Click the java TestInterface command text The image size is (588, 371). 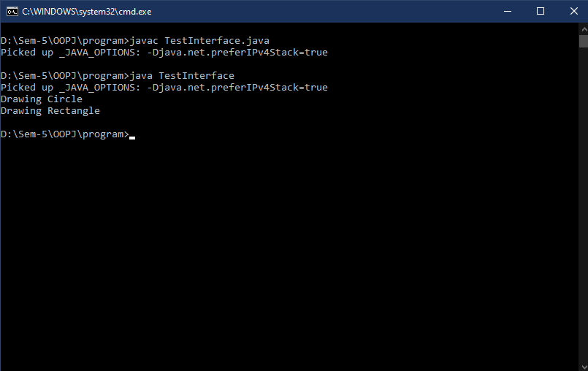(x=182, y=76)
